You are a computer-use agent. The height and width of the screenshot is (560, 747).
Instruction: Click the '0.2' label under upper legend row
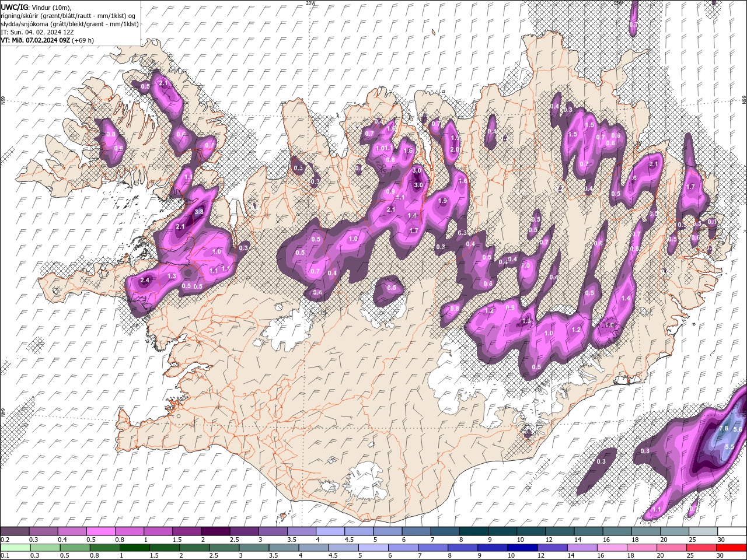point(5,540)
